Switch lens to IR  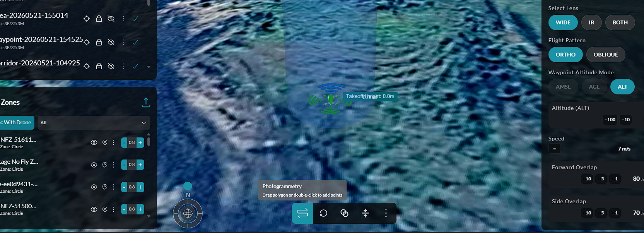point(591,22)
